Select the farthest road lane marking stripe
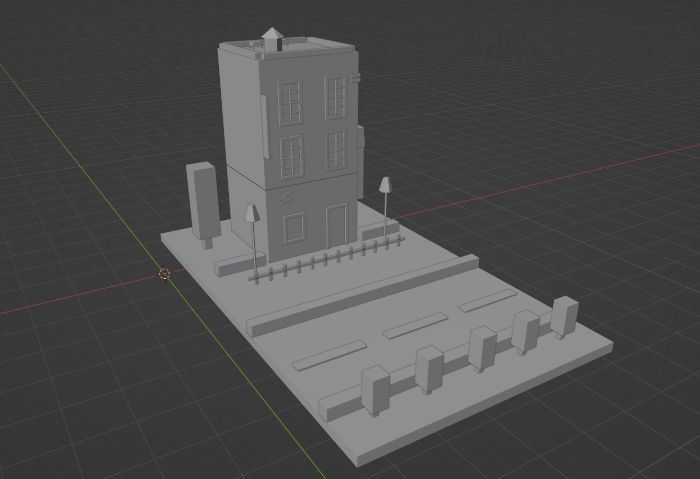 click(487, 301)
